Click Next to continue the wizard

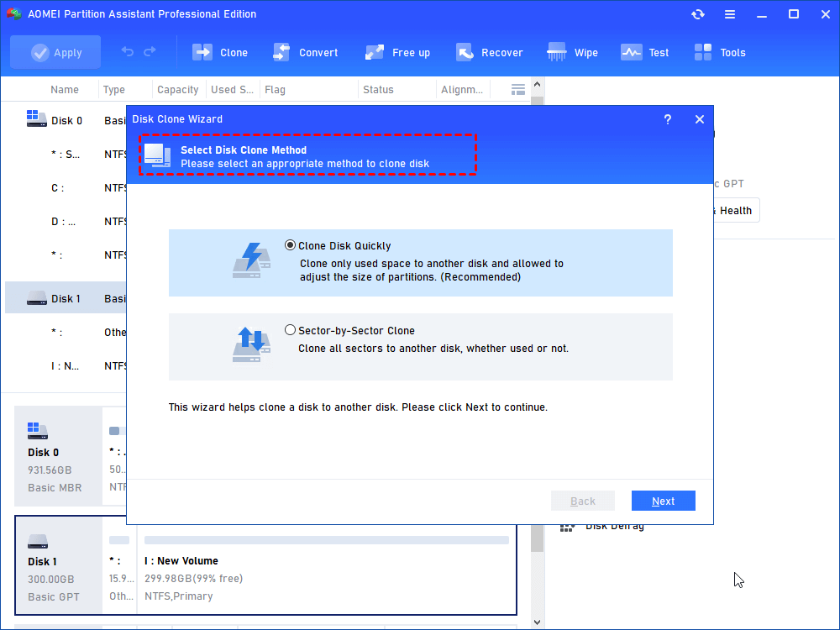click(x=663, y=501)
